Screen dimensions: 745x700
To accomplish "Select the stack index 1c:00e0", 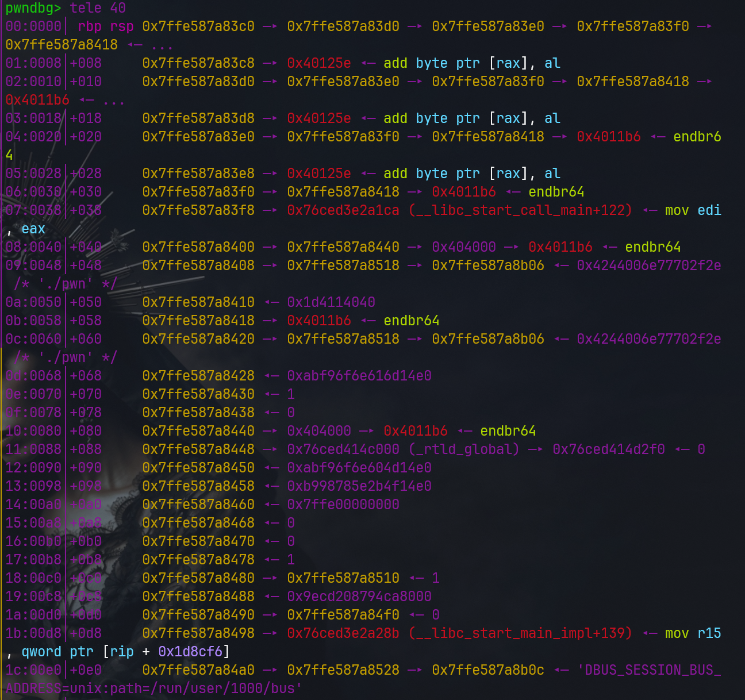I will point(33,670).
